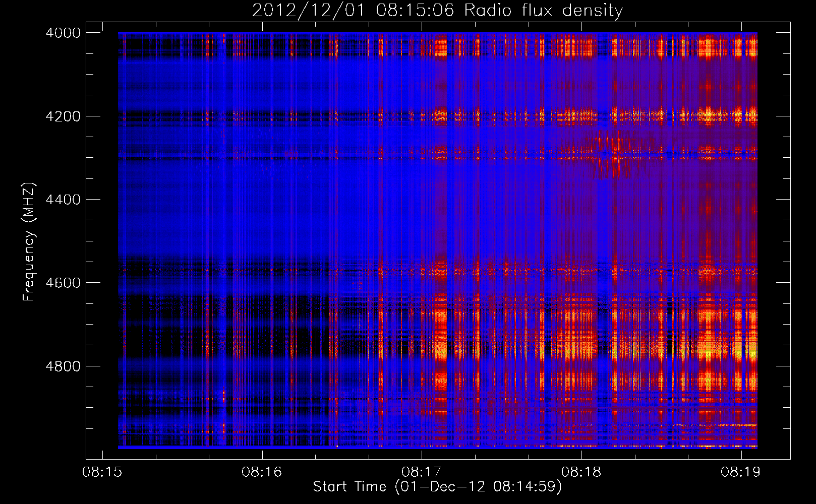Select the 4400 frequency axis label
This screenshot has width=816, height=504.
tap(63, 200)
